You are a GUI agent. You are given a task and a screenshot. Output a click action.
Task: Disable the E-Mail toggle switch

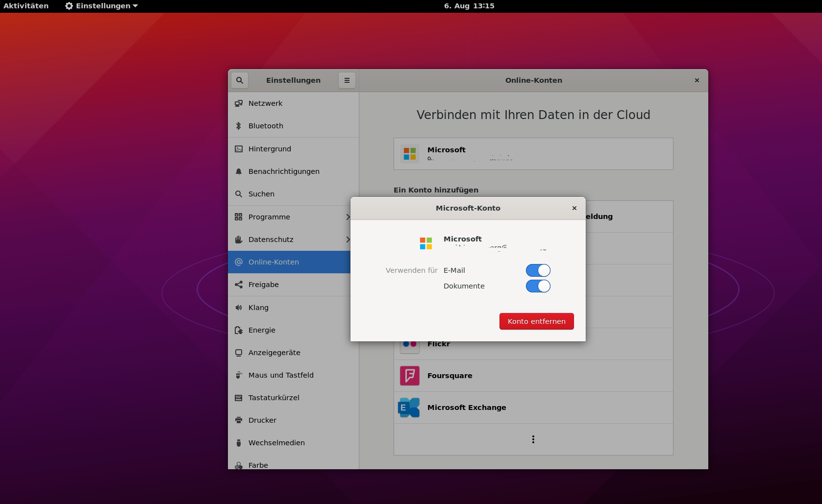pos(538,270)
